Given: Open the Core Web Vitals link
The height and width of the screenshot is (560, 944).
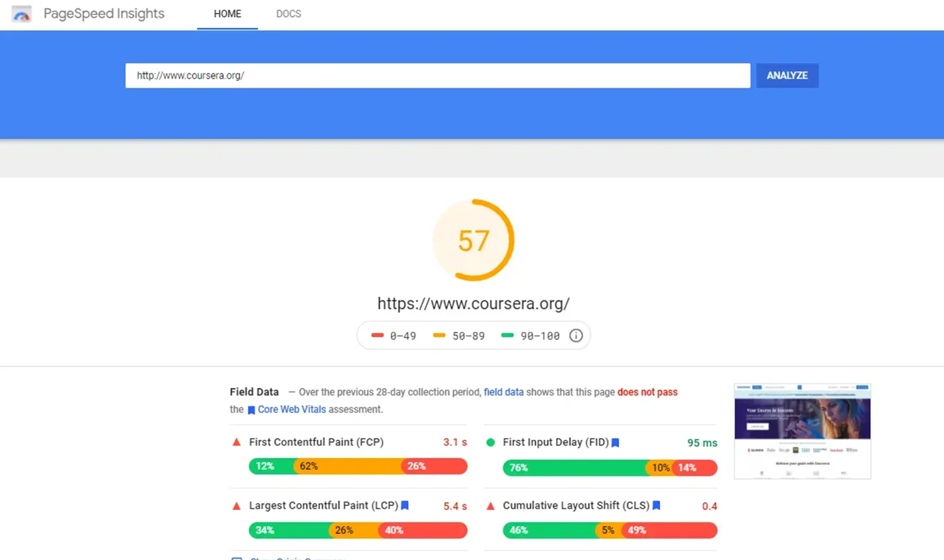Looking at the screenshot, I should tap(291, 410).
